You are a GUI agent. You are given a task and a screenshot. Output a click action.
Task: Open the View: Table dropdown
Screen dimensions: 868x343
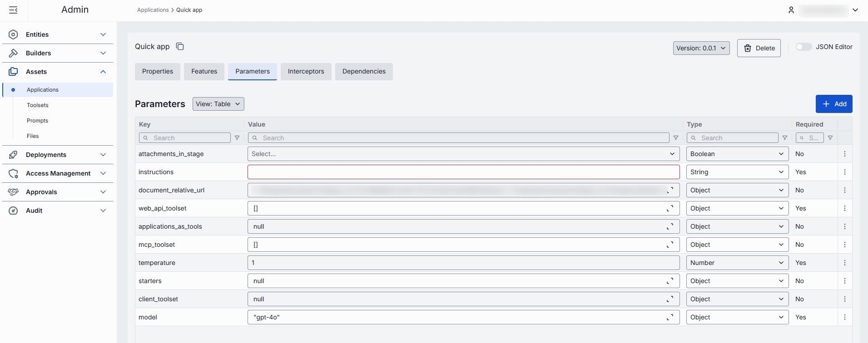[218, 104]
